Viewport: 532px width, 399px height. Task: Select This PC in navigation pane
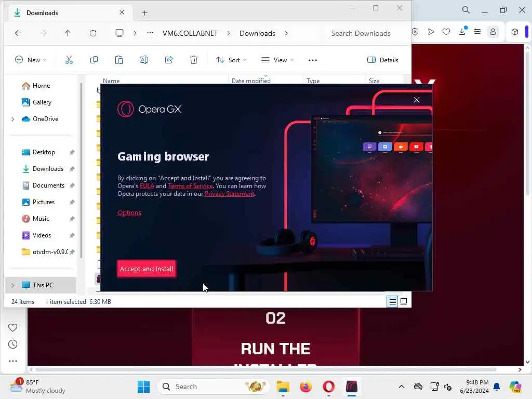click(x=43, y=285)
